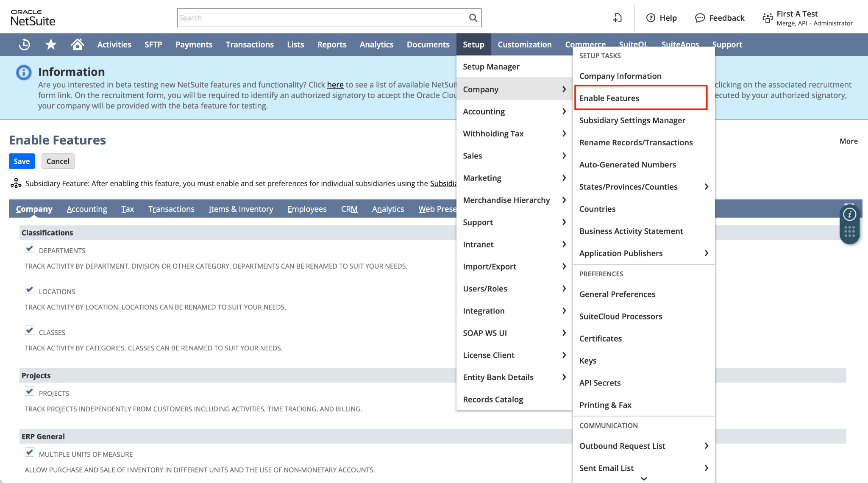Viewport: 868px width, 483px height.
Task: Follow the 'here' beta features link
Action: coord(335,85)
